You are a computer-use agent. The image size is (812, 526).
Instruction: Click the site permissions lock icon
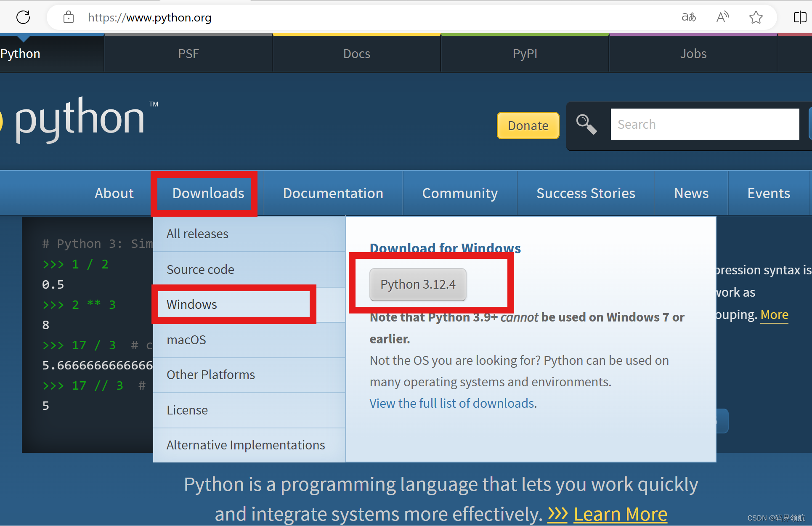(68, 17)
